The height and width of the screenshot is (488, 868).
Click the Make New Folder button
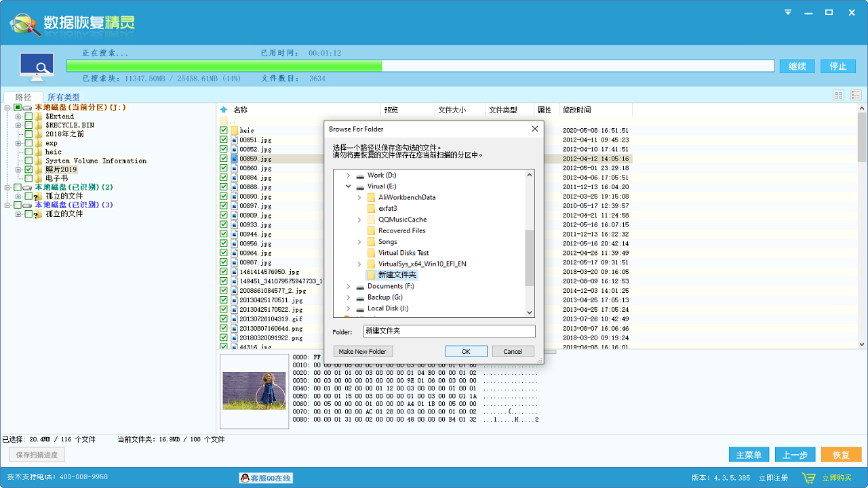pyautogui.click(x=363, y=351)
